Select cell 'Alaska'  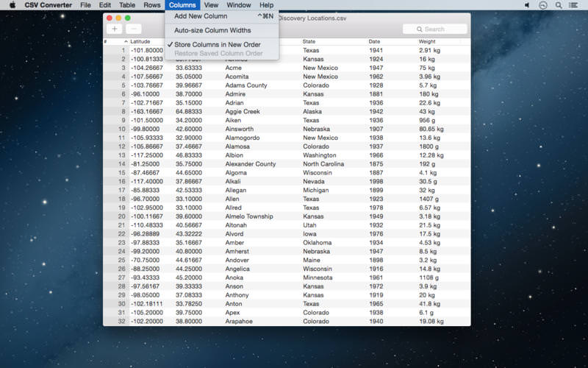coord(312,112)
